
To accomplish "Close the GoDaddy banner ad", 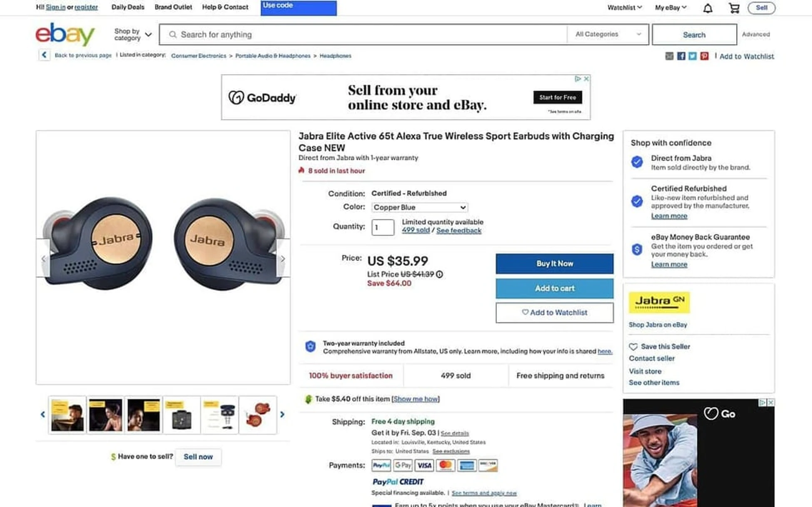I will point(586,79).
